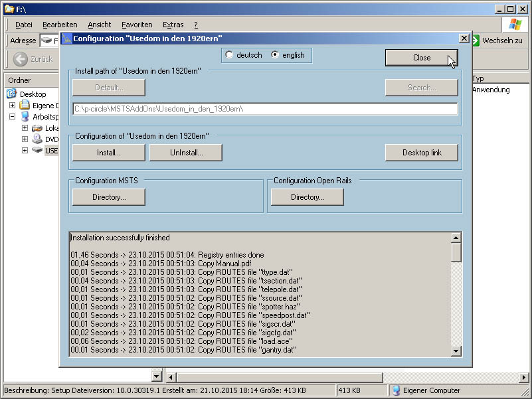
Task: Click the DVD drive icon in tree
Action: point(37,139)
